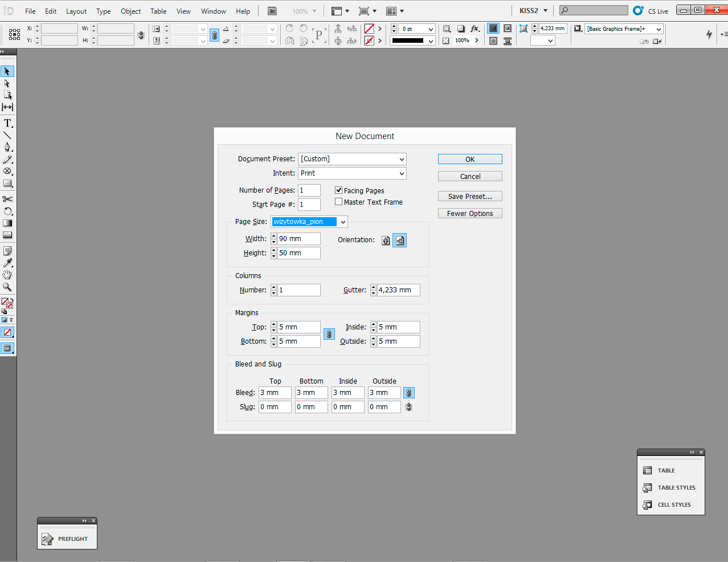This screenshot has width=728, height=562.
Task: Open the CS Live menu
Action: coord(651,11)
